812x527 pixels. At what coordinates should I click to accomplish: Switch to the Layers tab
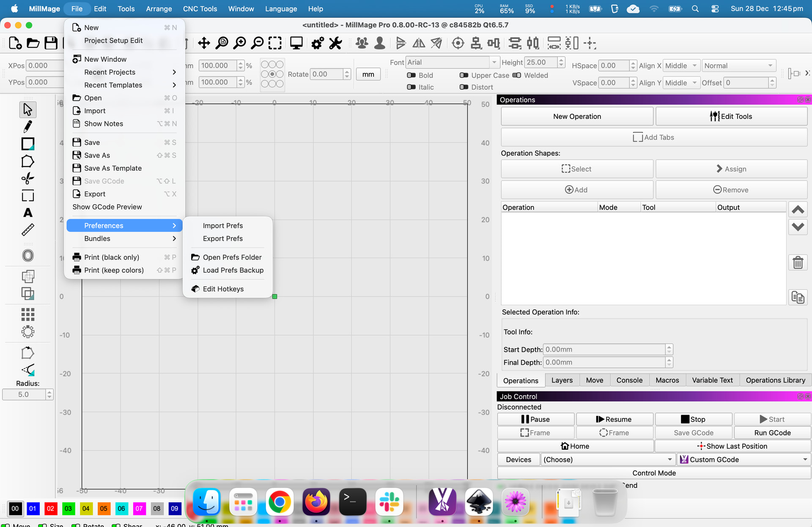[562, 380]
